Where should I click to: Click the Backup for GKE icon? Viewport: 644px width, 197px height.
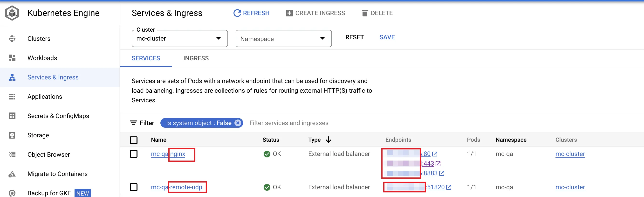12,193
